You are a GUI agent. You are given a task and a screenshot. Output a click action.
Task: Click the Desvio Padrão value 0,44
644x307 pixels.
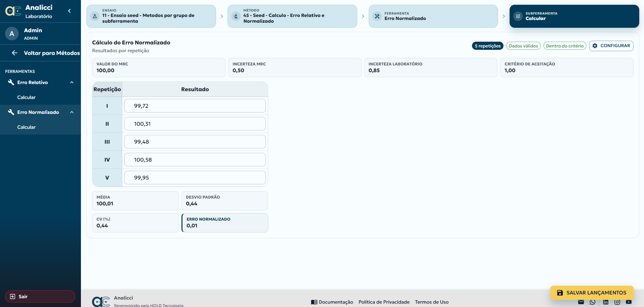pos(192,204)
